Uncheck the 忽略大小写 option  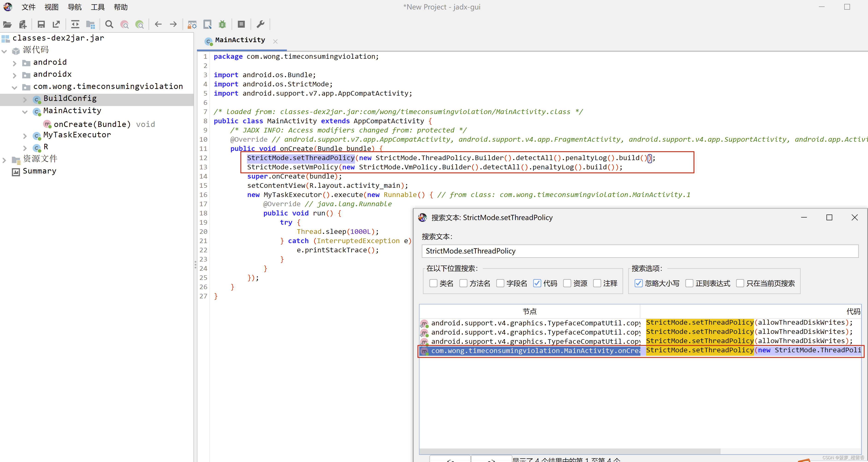(639, 283)
